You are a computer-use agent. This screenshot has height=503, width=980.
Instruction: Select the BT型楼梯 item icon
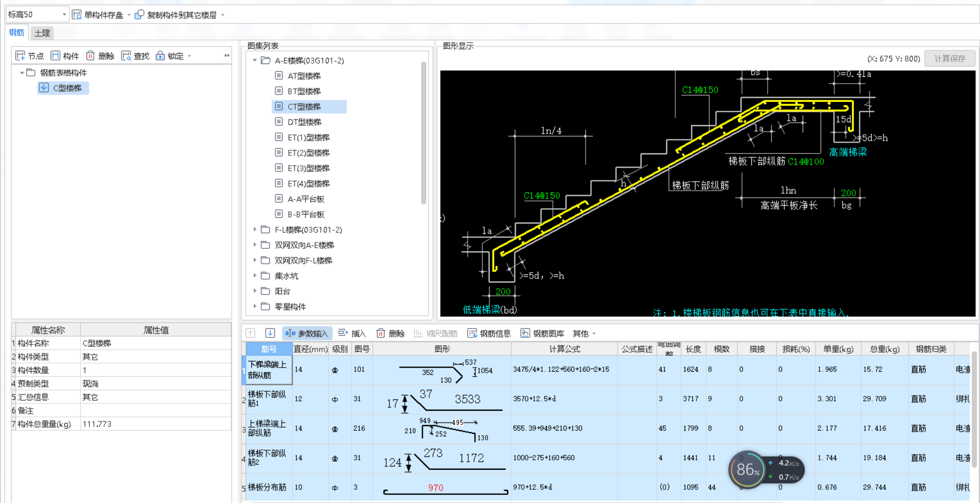(279, 91)
